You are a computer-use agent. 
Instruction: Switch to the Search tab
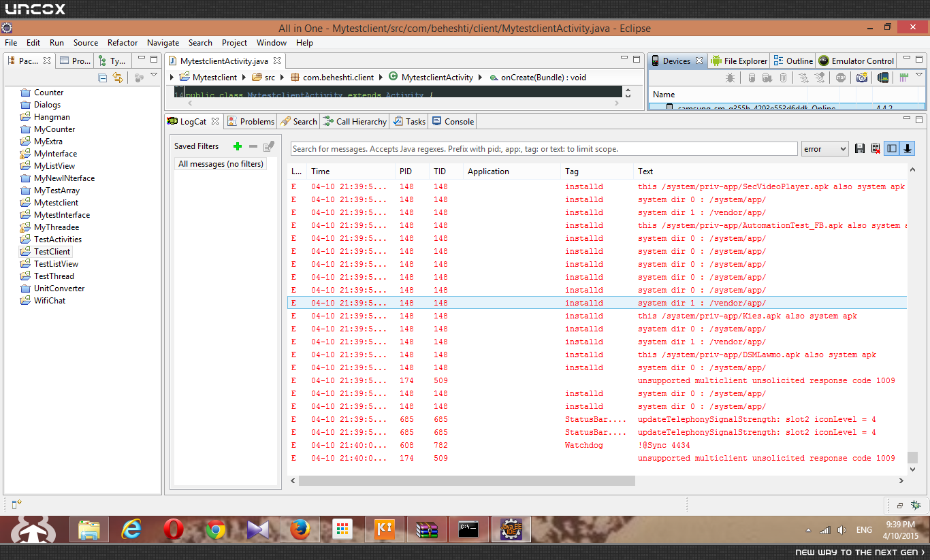299,122
